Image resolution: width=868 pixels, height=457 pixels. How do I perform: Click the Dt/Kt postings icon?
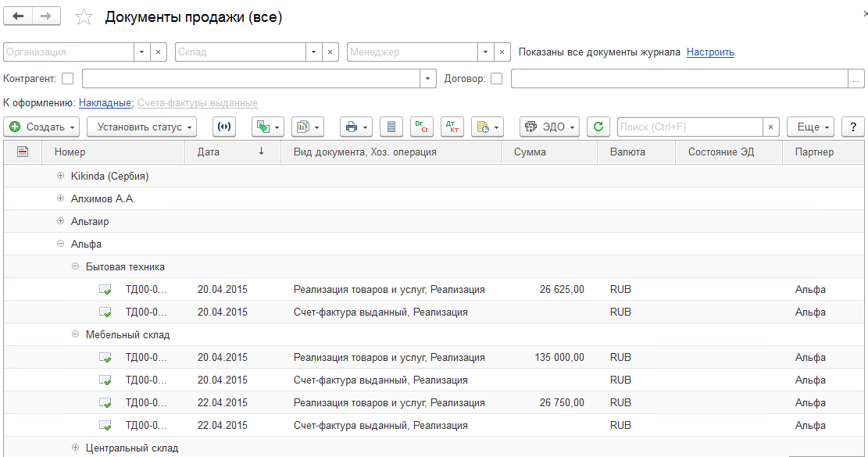[x=451, y=127]
